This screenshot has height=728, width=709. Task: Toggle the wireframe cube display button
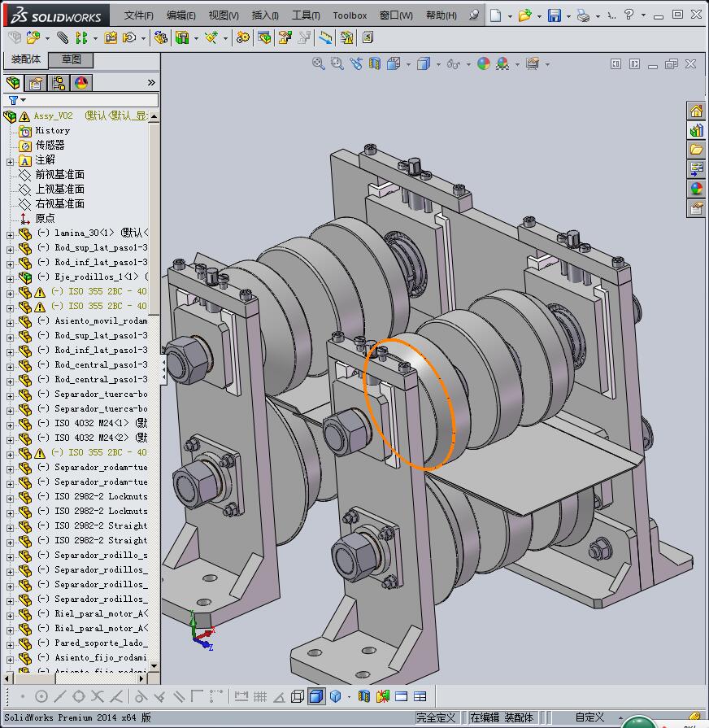[298, 696]
